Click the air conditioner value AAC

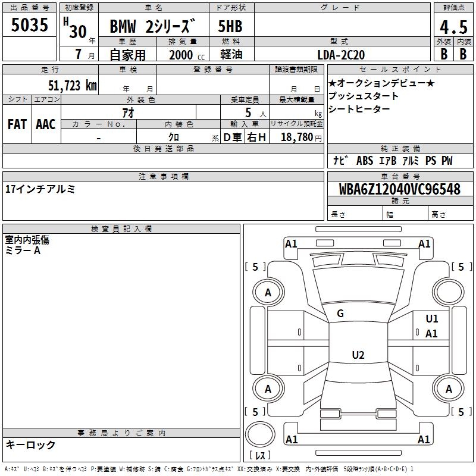[x=46, y=124]
